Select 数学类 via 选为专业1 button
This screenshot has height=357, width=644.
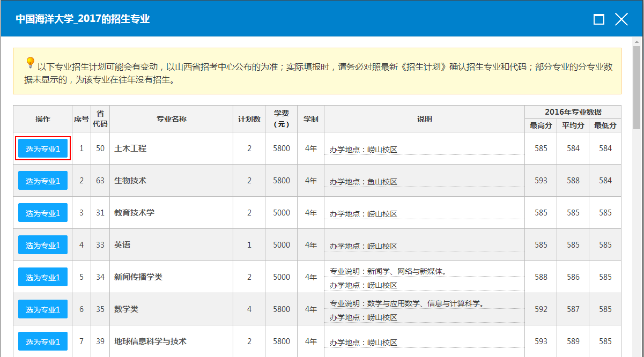pyautogui.click(x=43, y=309)
